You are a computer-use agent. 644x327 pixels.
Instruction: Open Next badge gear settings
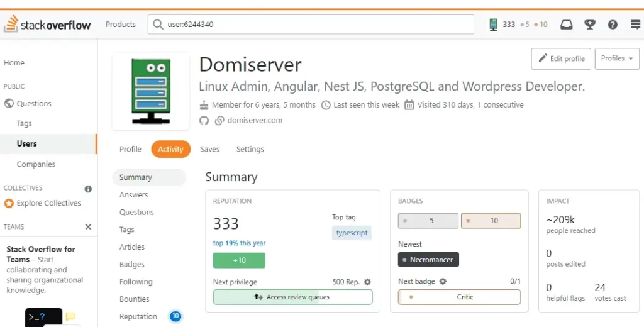443,282
